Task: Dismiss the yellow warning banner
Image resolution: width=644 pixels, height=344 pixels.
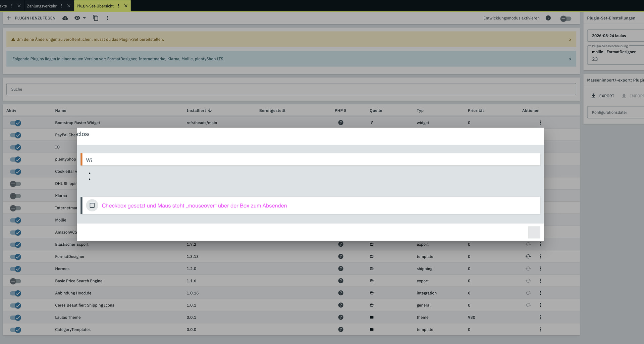Action: point(570,40)
